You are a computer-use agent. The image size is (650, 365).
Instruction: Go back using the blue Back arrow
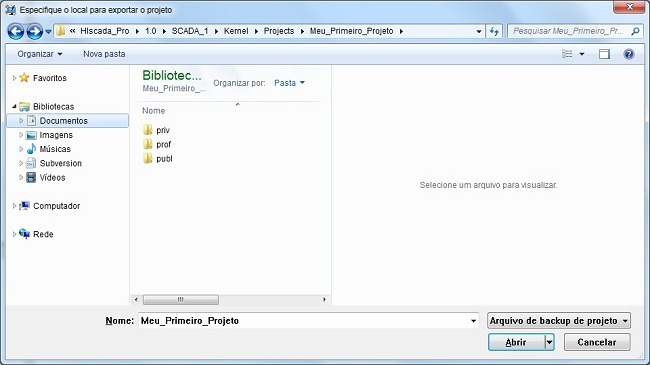pyautogui.click(x=16, y=31)
